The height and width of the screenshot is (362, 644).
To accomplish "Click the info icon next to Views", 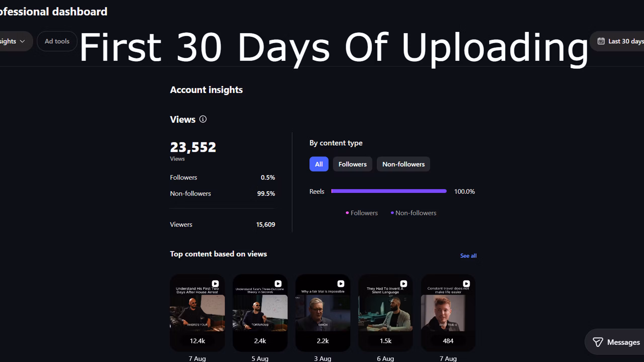I will pyautogui.click(x=203, y=119).
